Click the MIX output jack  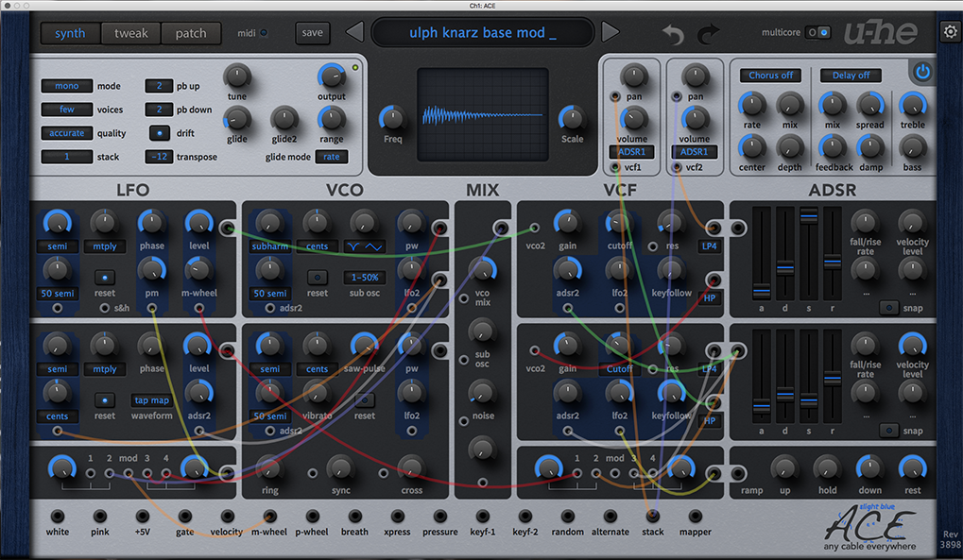(501, 229)
